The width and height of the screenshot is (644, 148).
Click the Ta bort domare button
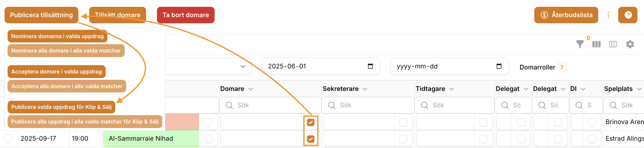(186, 15)
